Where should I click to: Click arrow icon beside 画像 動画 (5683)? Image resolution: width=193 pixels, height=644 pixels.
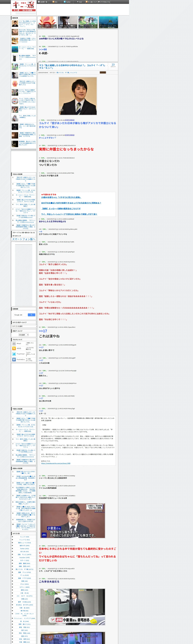click(12, 563)
